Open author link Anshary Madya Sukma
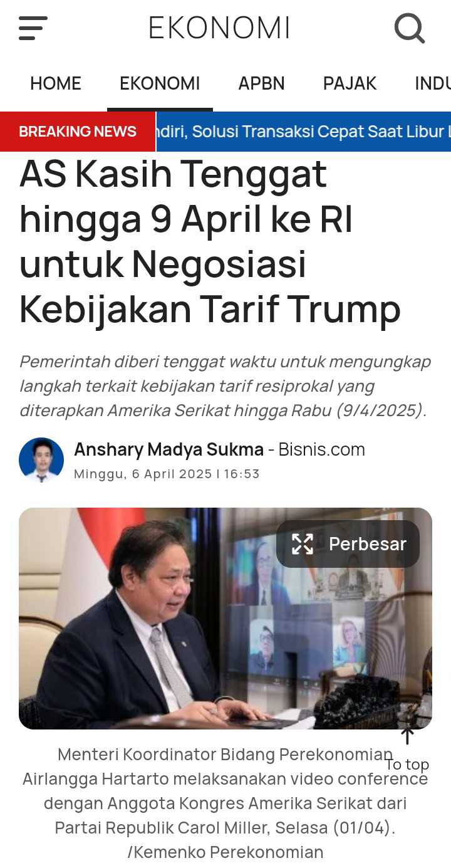The height and width of the screenshot is (868, 451). [x=168, y=449]
